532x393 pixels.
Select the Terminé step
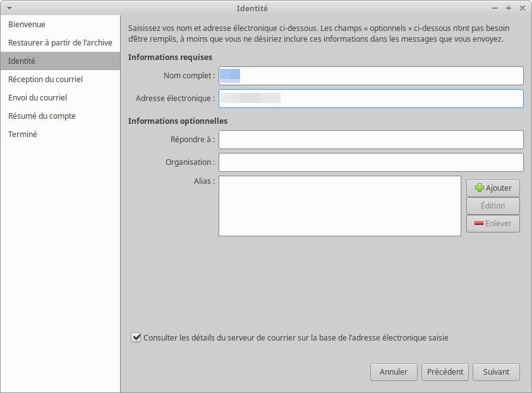click(23, 135)
